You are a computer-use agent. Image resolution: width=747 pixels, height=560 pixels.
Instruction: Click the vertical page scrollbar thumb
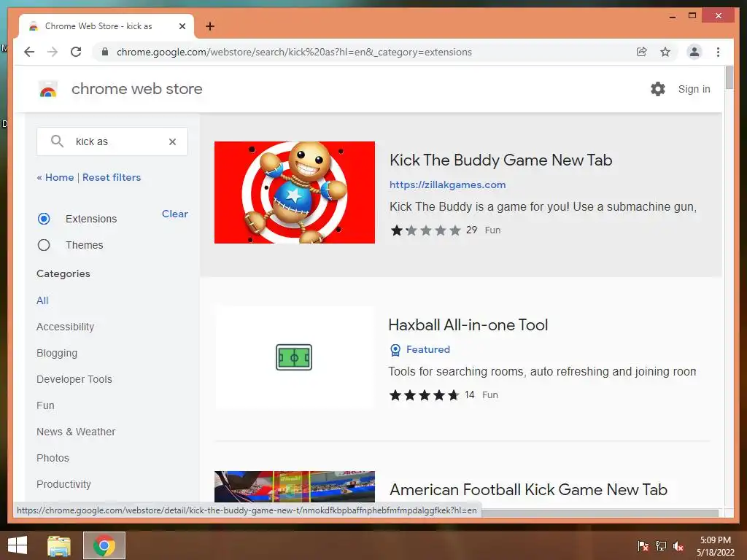pyautogui.click(x=729, y=77)
